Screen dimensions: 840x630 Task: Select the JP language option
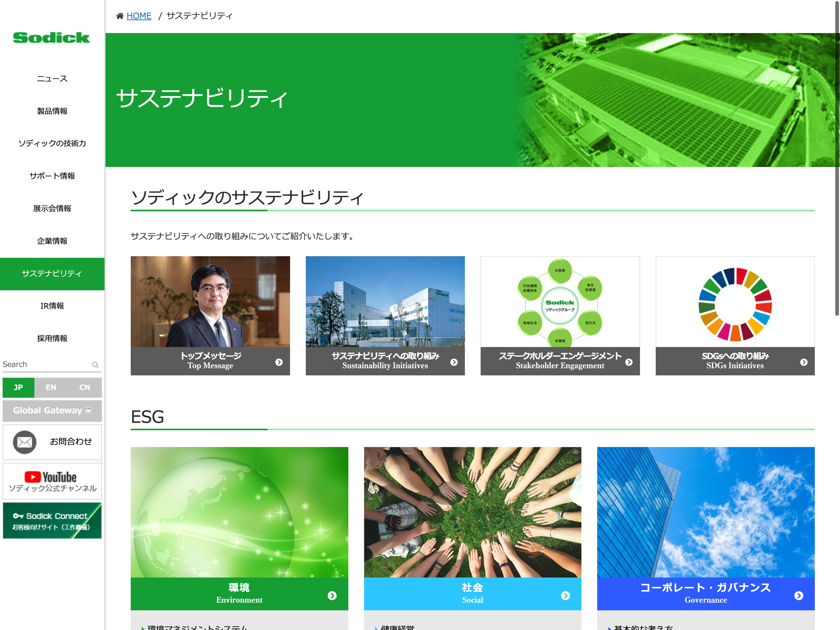tap(18, 387)
